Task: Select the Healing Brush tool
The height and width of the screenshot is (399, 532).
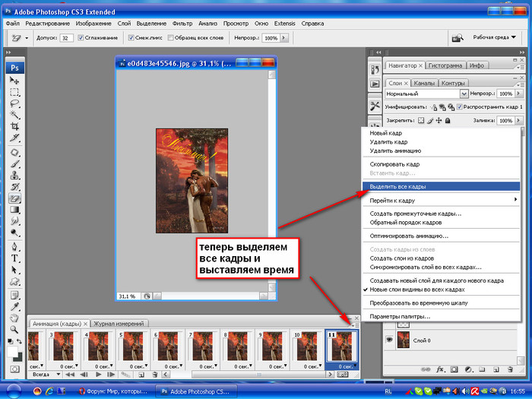Action: 14,152
